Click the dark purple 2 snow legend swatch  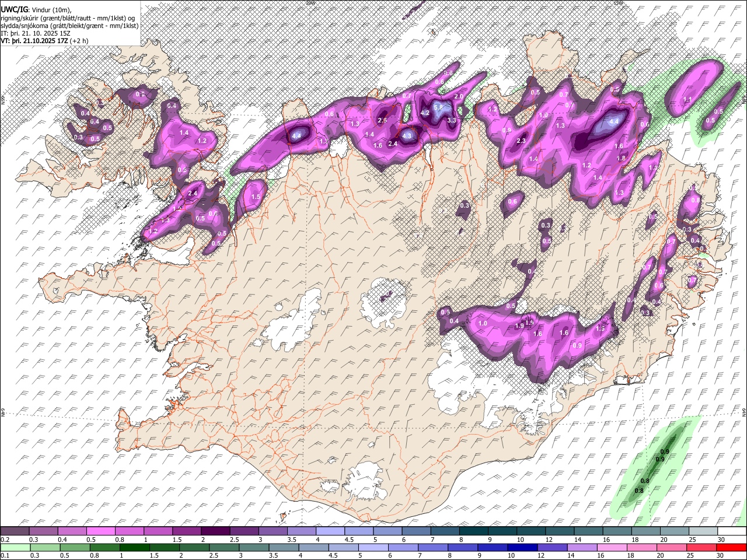tap(215, 531)
